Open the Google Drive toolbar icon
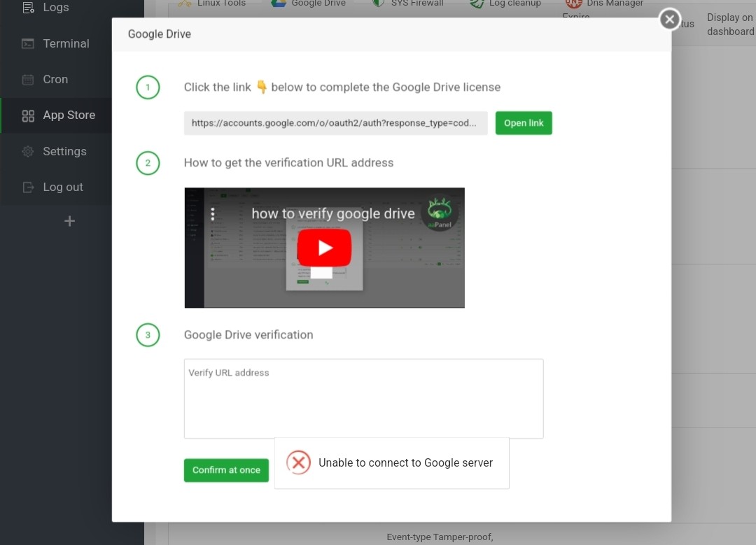Viewport: 756px width, 545px height. [x=277, y=3]
